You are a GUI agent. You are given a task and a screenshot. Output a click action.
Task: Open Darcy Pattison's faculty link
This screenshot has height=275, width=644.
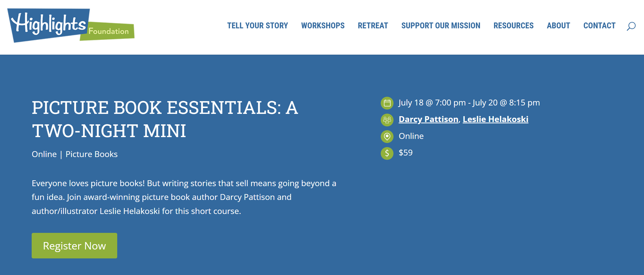point(428,119)
